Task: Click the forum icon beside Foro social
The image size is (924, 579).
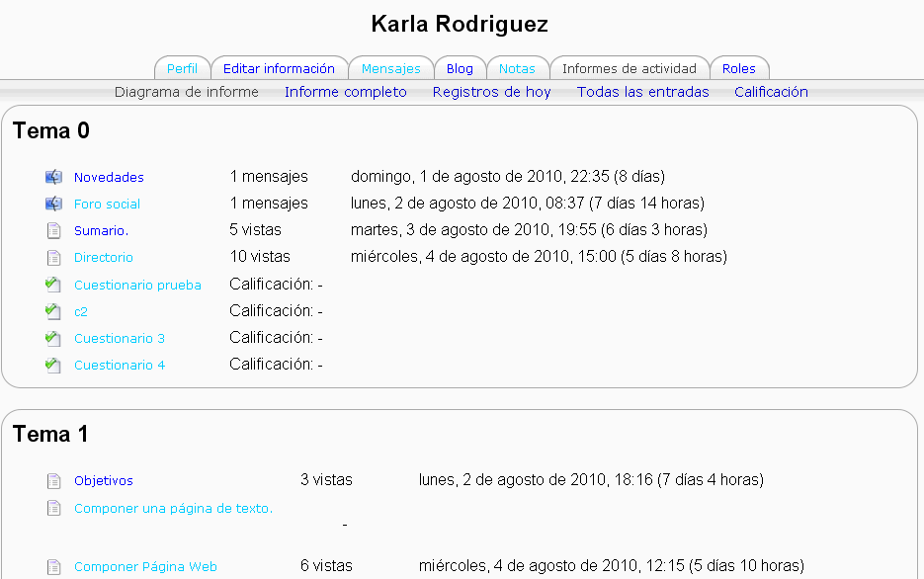Action: click(x=53, y=205)
